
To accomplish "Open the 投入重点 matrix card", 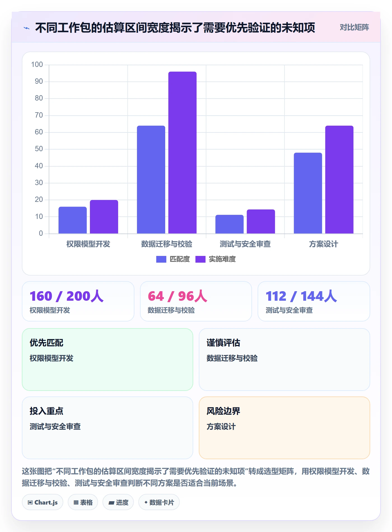I will click(x=108, y=428).
